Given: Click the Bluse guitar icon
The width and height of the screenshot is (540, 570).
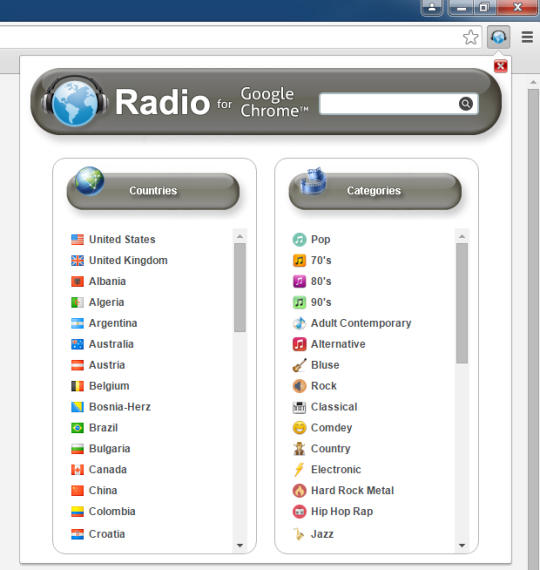Looking at the screenshot, I should pyautogui.click(x=299, y=365).
